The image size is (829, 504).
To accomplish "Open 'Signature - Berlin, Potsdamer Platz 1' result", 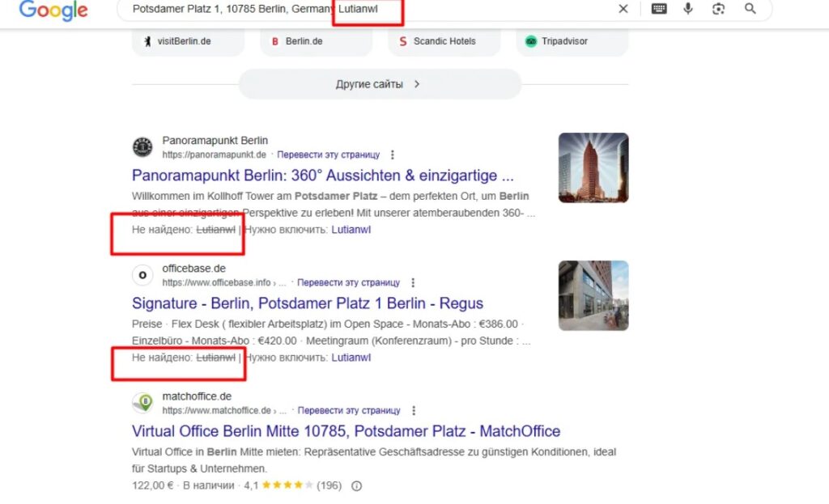I will pyautogui.click(x=307, y=303).
